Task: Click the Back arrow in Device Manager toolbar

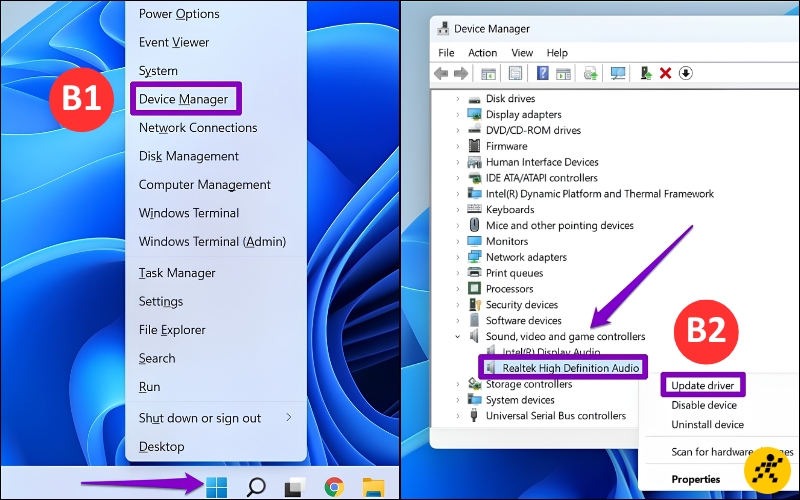Action: (441, 73)
